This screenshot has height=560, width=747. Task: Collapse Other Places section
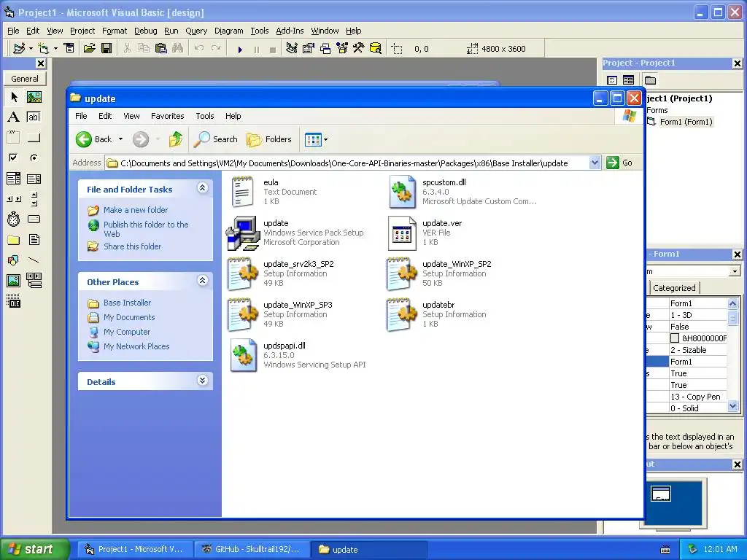coord(203,281)
